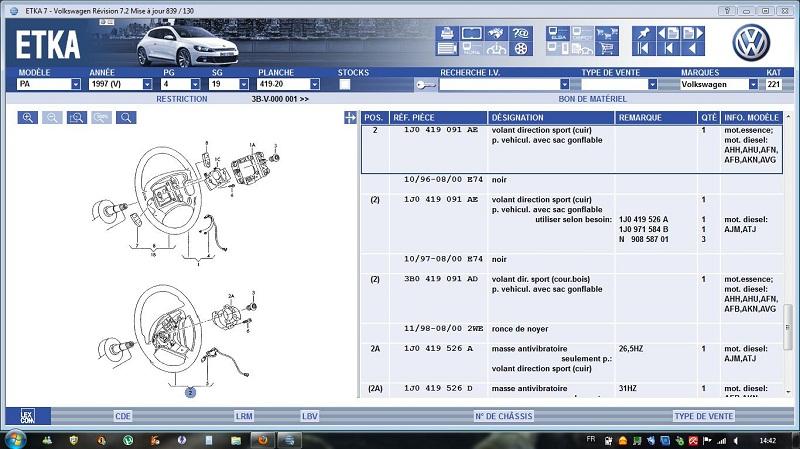800x449 pixels.
Task: Go to previous illustration page icon
Action: 668,33
